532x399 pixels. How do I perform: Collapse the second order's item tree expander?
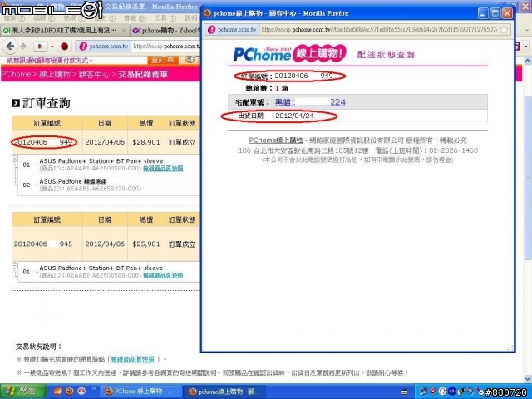(15, 265)
